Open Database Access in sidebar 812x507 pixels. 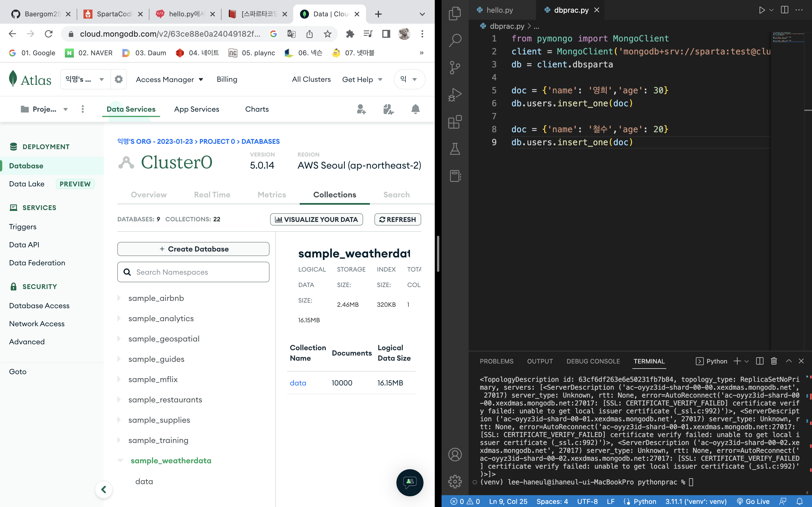[39, 306]
